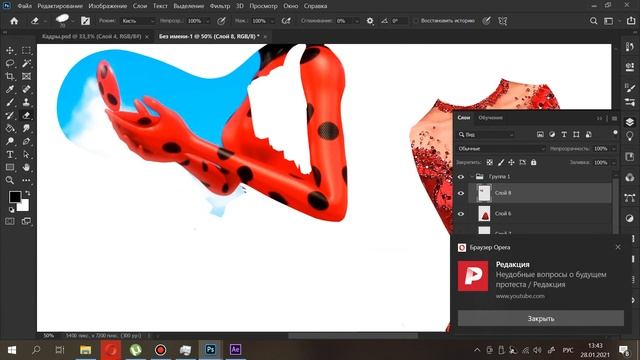Open the Изображение menu
640x360 pixels.
coord(108,6)
